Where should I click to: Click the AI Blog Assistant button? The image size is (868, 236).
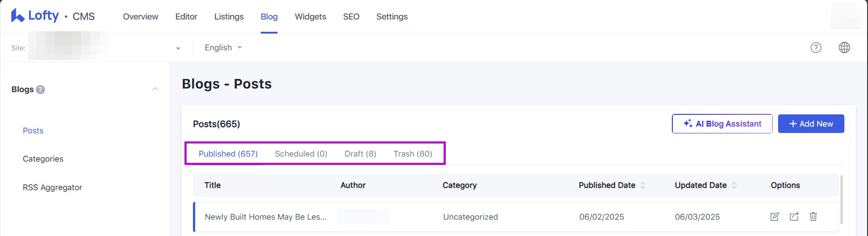pos(722,124)
